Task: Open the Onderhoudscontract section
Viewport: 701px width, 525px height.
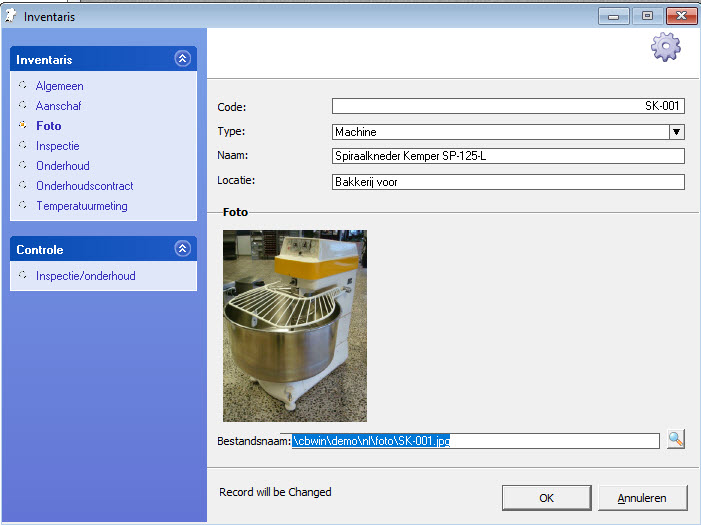Action: point(84,186)
